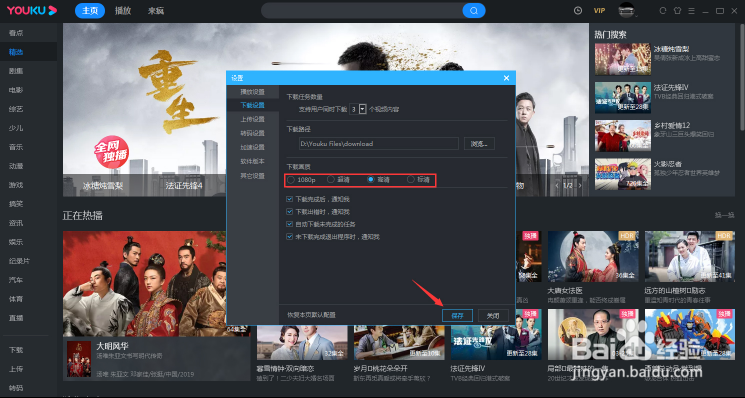Viewport: 745px width, 398px height.
Task: Open watch history clock icon
Action: (578, 10)
